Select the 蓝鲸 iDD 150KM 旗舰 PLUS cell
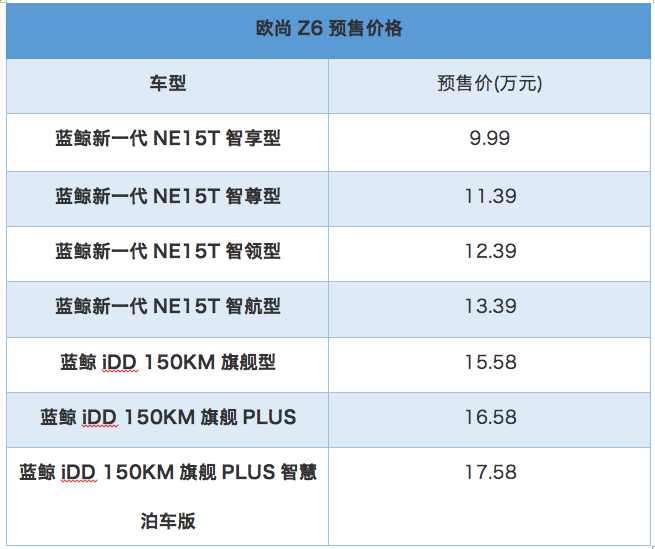 coord(167,417)
